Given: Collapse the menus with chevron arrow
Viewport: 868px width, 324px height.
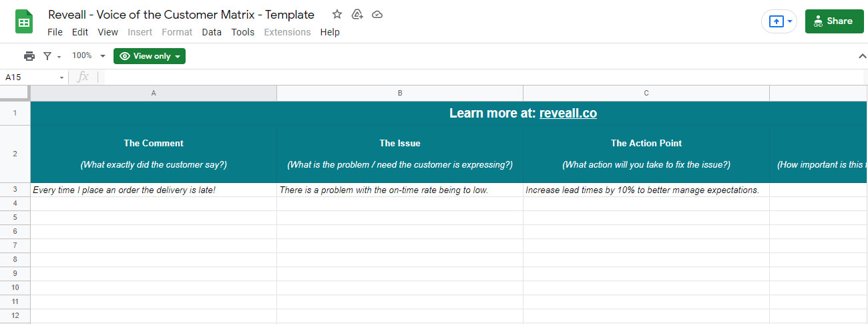Looking at the screenshot, I should (862, 57).
